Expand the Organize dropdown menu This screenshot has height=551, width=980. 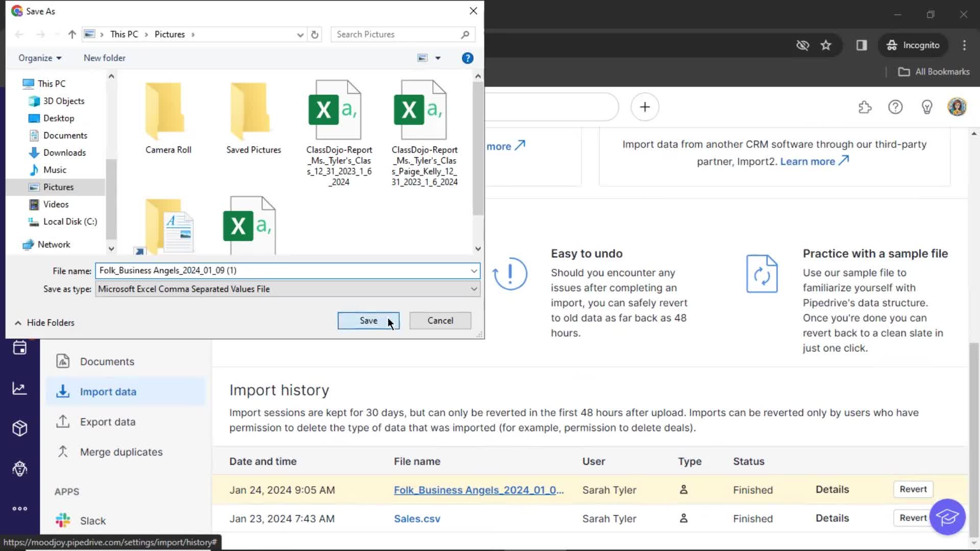(x=40, y=58)
